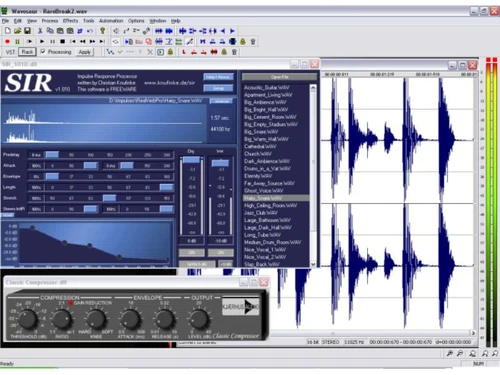Click the Setup button in SIR
Screen dimensions: 500x375
pyautogui.click(x=218, y=88)
